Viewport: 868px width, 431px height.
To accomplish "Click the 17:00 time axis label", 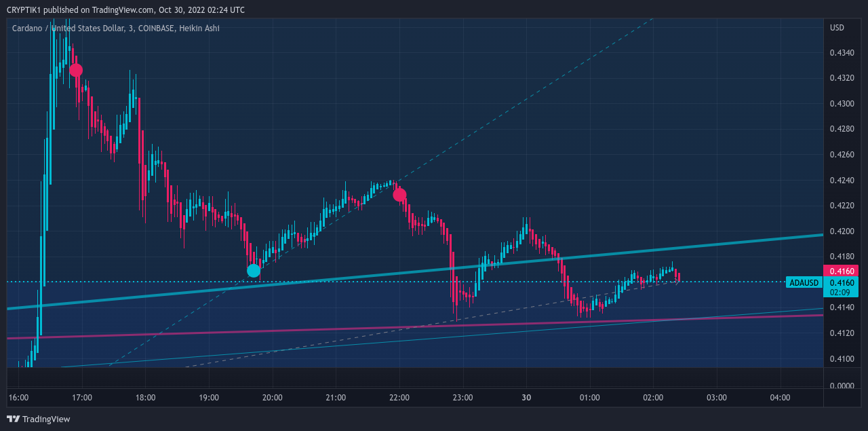I will click(x=82, y=398).
